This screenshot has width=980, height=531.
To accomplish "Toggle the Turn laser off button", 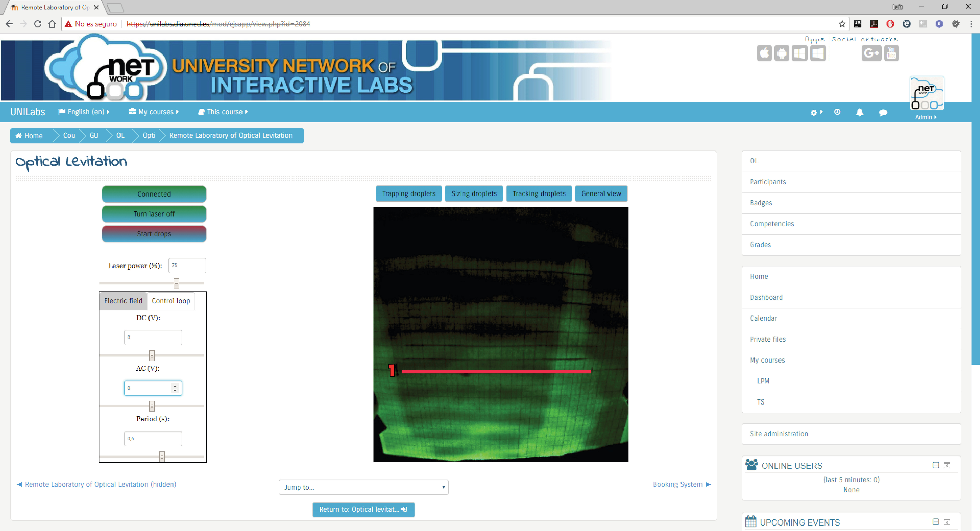I will pos(154,214).
